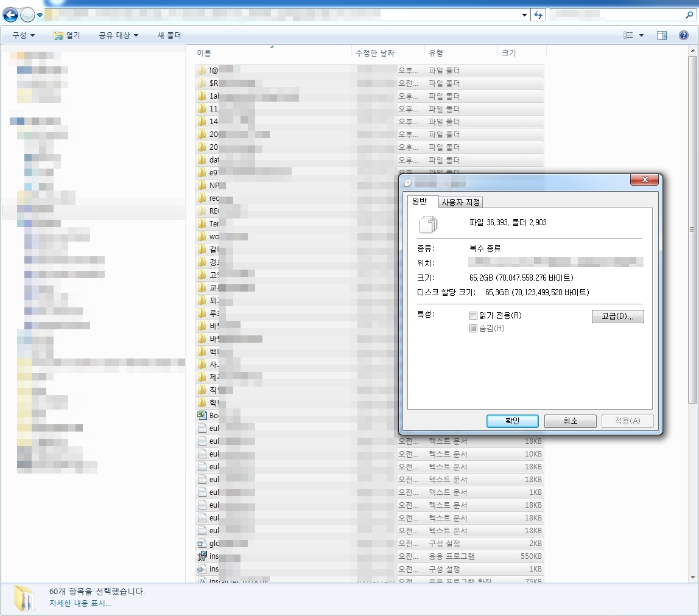Click the search box magnifier icon
Viewport: 699px width, 616px height.
(x=689, y=15)
